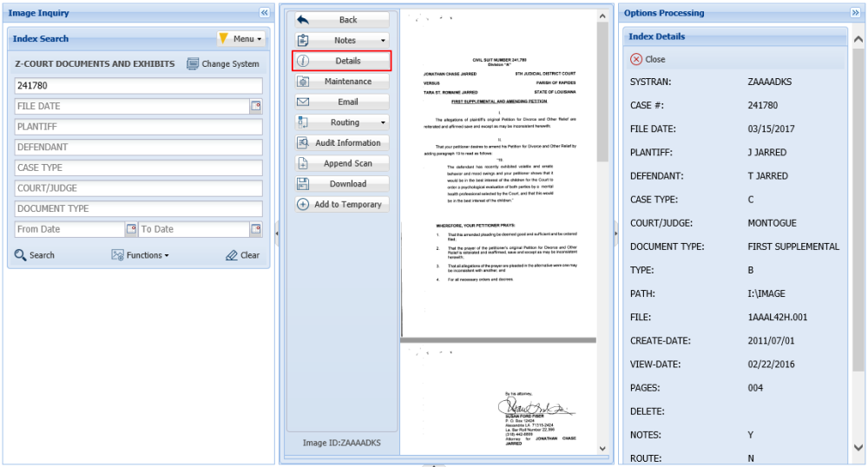
Task: Click the Clear eraser icon
Action: (232, 255)
